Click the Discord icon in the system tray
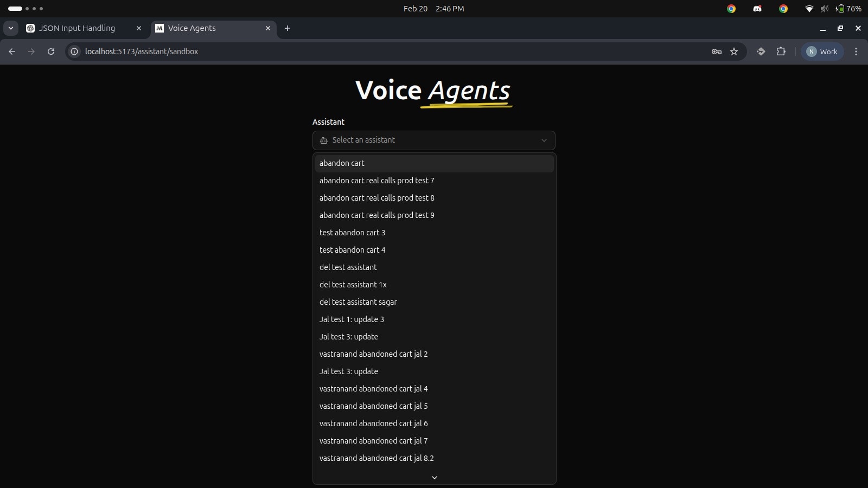Viewport: 868px width, 488px height. [757, 9]
